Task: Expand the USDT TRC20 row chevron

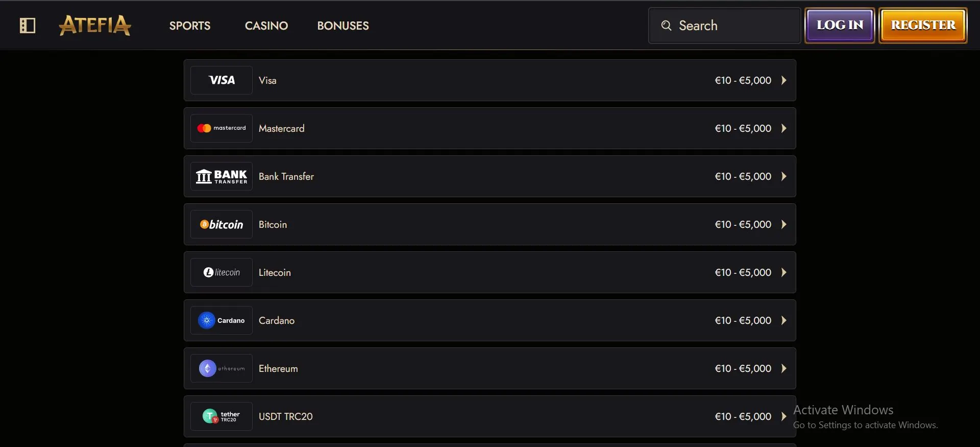Action: click(x=784, y=416)
